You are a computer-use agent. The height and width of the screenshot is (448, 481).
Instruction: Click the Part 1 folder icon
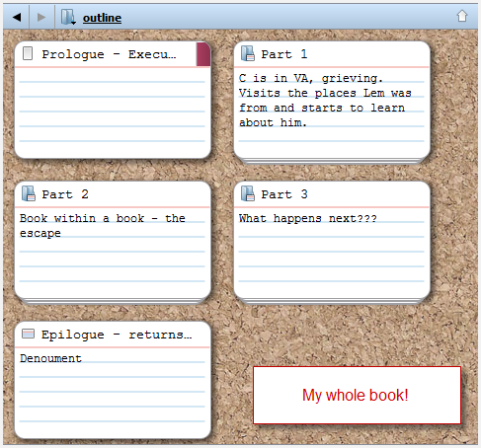click(248, 53)
